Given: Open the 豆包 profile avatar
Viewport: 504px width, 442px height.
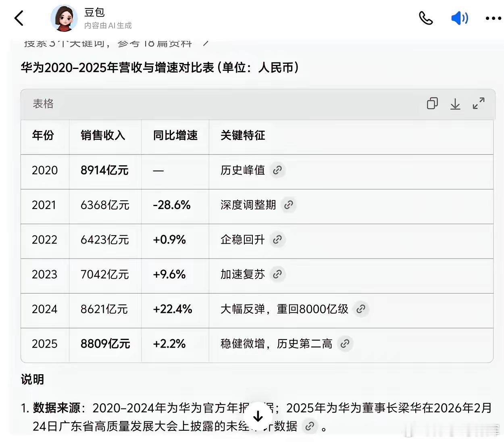Looking at the screenshot, I should coord(64,18).
